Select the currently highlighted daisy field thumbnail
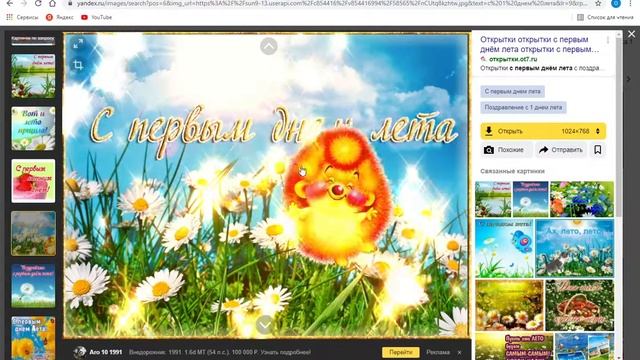 pyautogui.click(x=33, y=233)
